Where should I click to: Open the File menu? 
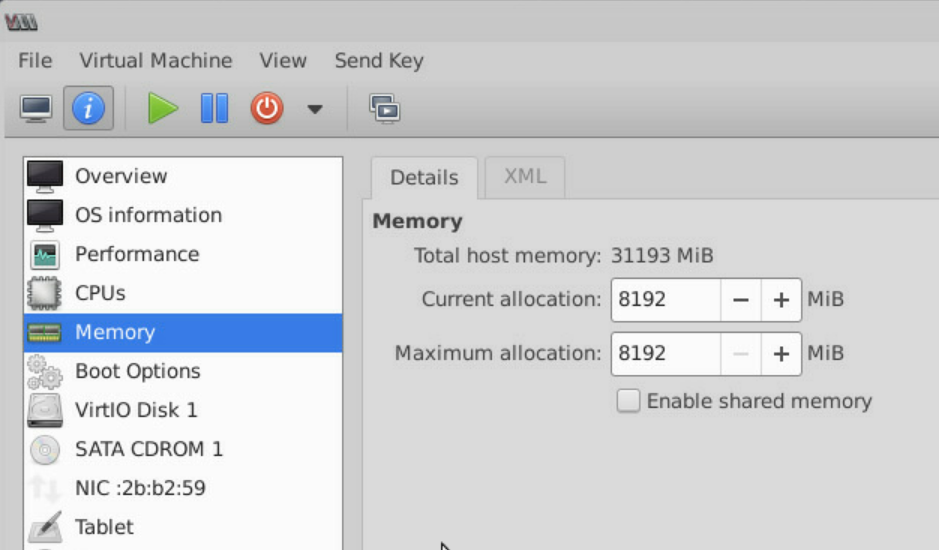tap(35, 61)
